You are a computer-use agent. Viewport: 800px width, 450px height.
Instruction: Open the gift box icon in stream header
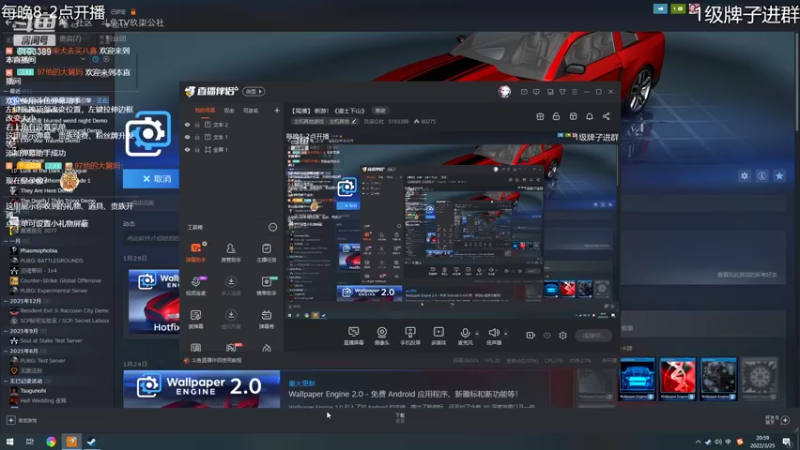(x=540, y=116)
